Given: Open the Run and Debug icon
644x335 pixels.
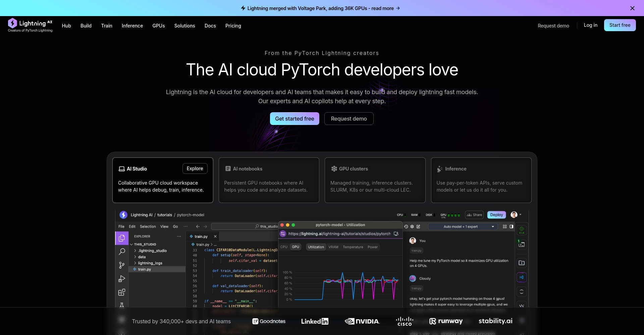Looking at the screenshot, I should tap(122, 279).
